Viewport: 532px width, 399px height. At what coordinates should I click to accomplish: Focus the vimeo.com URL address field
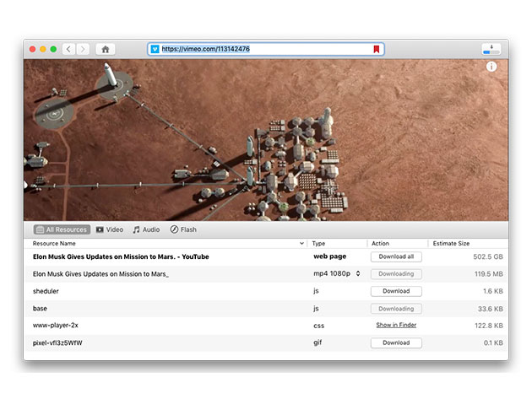coord(266,49)
